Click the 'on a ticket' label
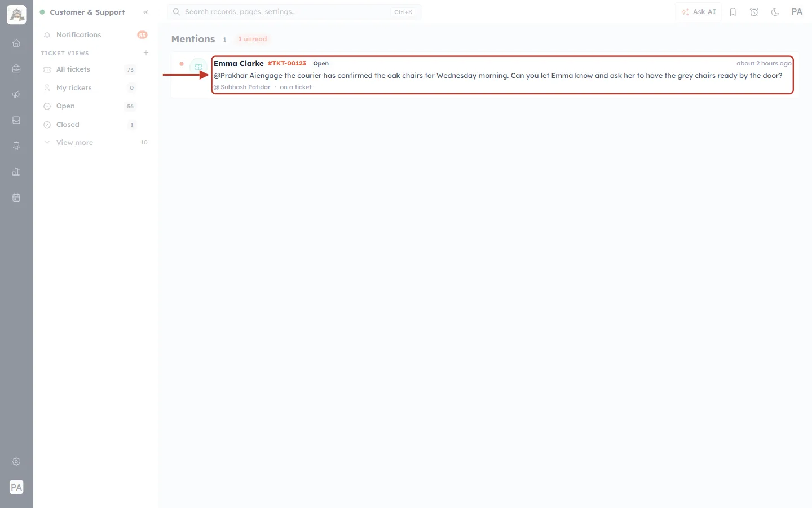The image size is (812, 508). click(x=295, y=87)
